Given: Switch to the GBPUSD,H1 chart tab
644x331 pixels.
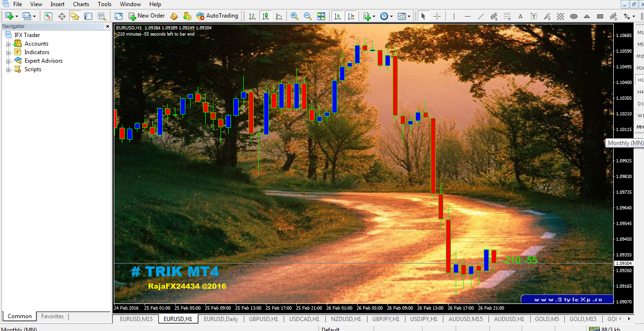Looking at the screenshot, I should point(264,319).
